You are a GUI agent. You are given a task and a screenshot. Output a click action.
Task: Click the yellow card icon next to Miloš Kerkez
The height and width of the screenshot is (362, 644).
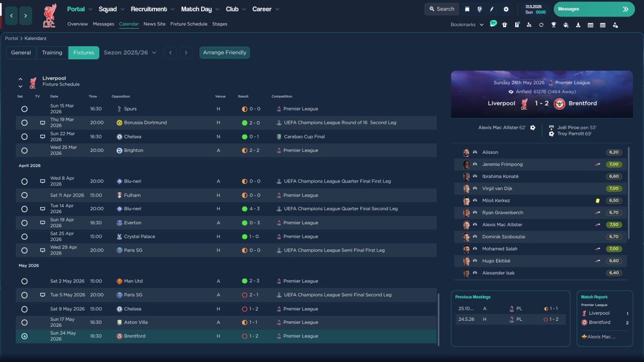(x=598, y=201)
